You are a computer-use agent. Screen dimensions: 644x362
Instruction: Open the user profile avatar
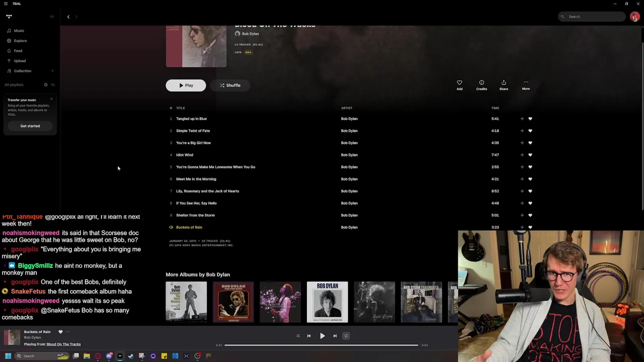pyautogui.click(x=635, y=17)
